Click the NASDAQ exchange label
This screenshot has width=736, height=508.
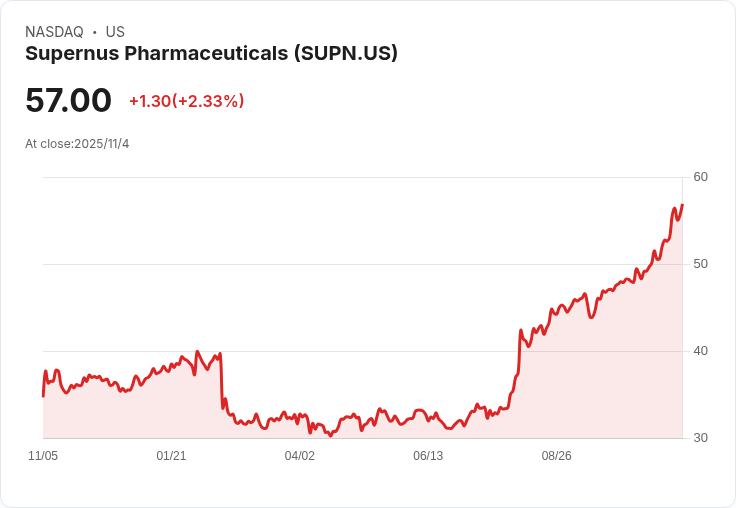click(54, 32)
